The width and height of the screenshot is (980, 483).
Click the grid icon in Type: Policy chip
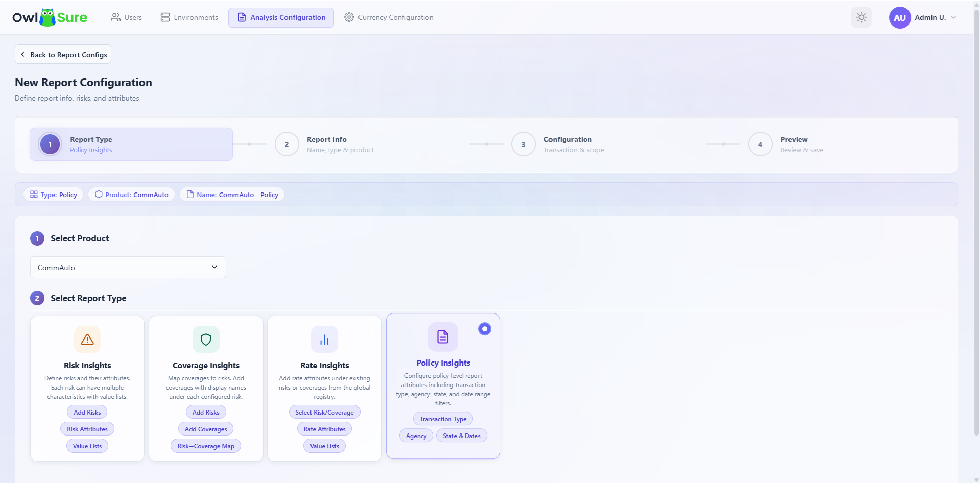tap(34, 195)
